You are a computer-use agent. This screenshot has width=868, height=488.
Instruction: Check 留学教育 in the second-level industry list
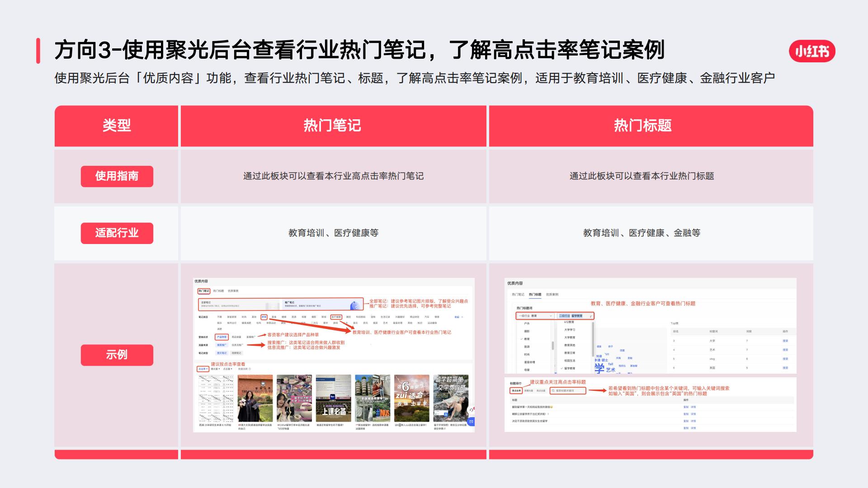tap(570, 368)
